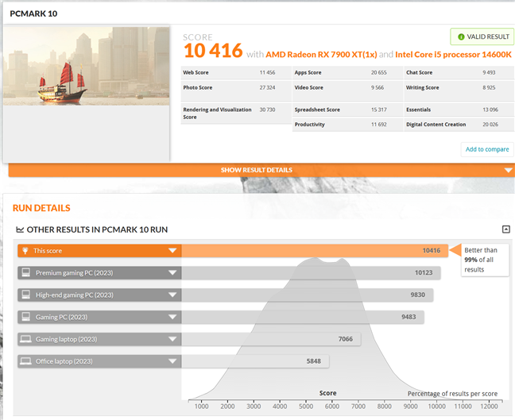This screenshot has width=515, height=420.
Task: Click the 10000 tick on the Score axis
Action: click(x=437, y=407)
